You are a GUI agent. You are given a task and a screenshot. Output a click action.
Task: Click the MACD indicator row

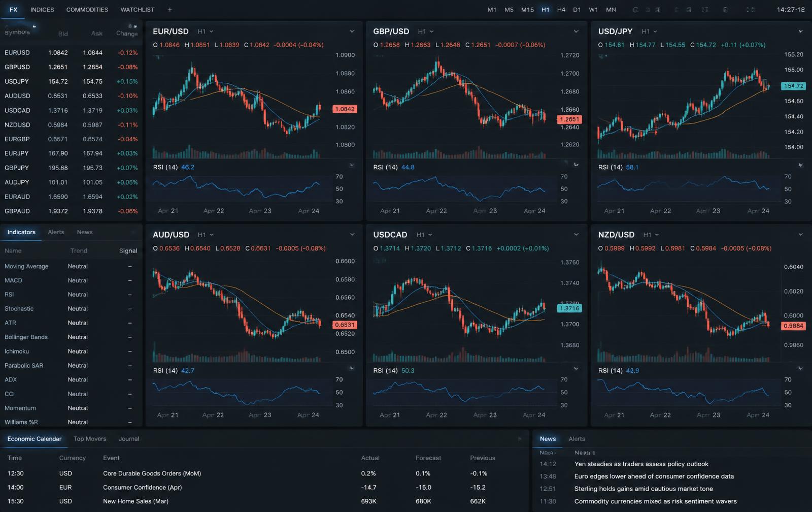(x=71, y=280)
